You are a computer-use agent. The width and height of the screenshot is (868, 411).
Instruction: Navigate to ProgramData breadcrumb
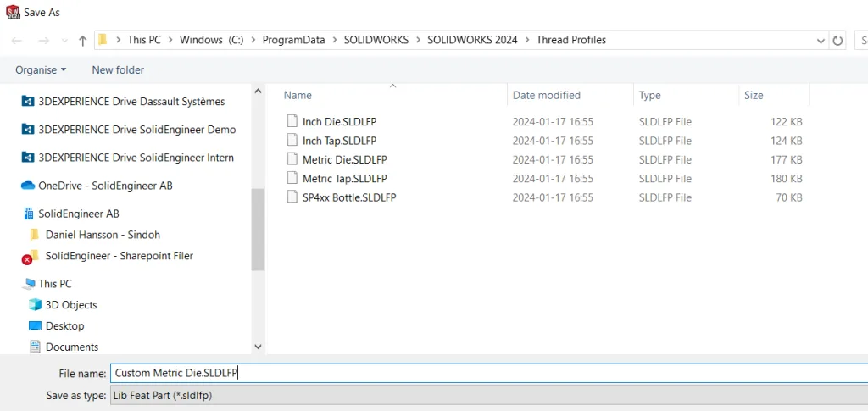[x=293, y=40]
